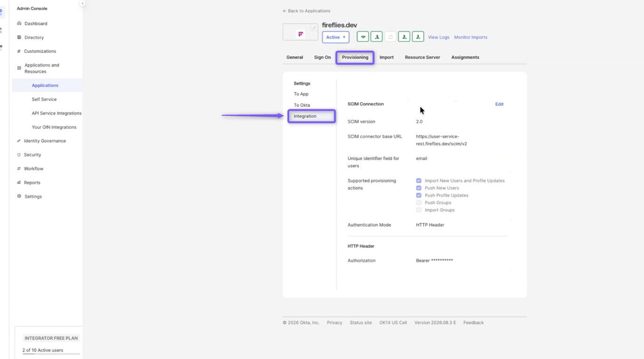Open the Active status dropdown

click(x=336, y=37)
